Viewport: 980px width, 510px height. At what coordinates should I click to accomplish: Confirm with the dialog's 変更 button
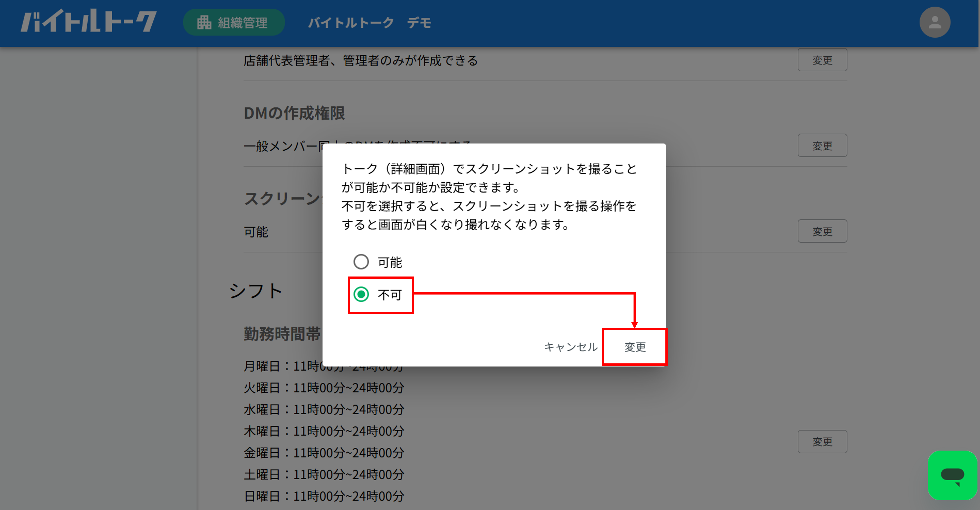click(x=635, y=347)
